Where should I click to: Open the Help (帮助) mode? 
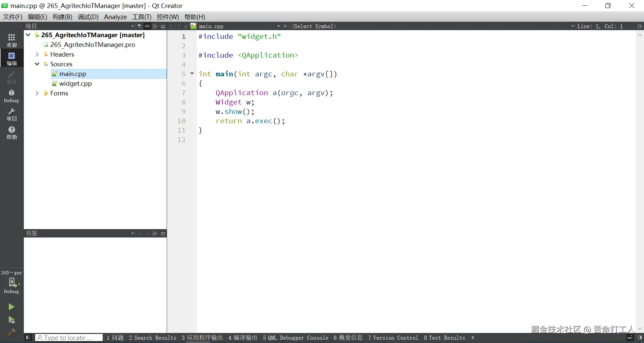tap(12, 133)
